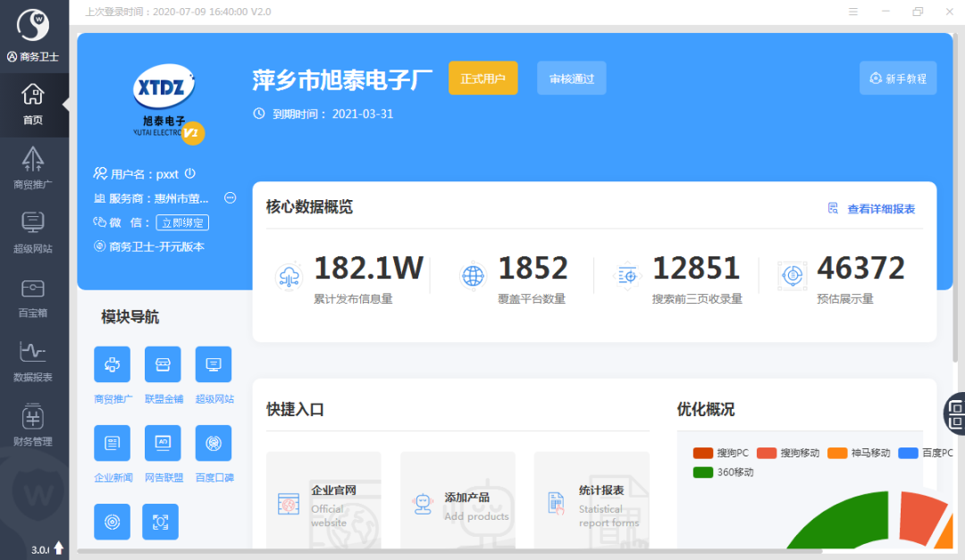Go to 首页 home tab
Image resolution: width=965 pixels, height=560 pixels.
tap(33, 104)
